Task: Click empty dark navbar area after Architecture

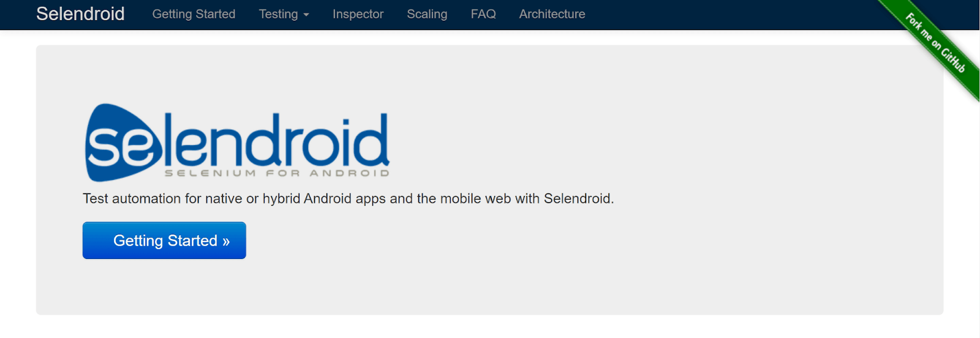Action: coord(735,14)
